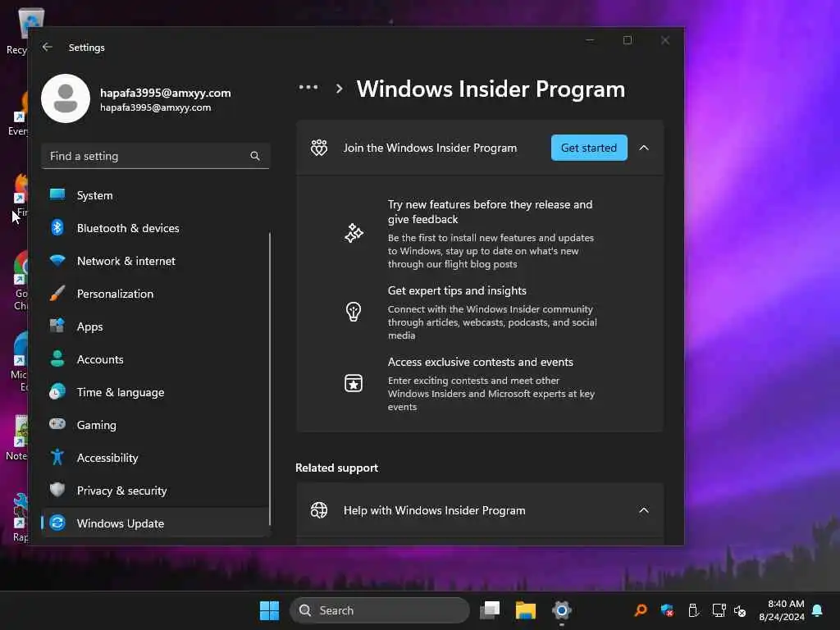Screen dimensions: 840x630
Task: Click the Personalization paintbrush icon
Action: coord(57,293)
